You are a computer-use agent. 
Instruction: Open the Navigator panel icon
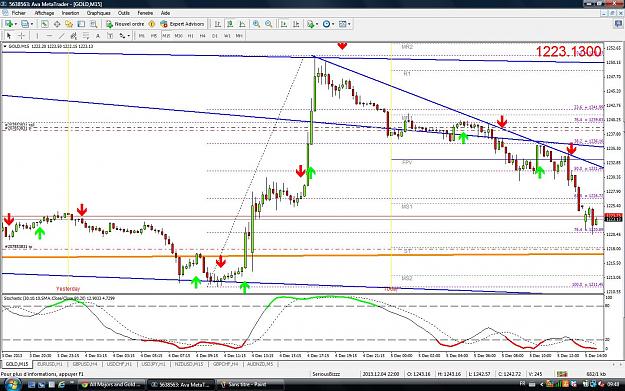[x=69, y=24]
